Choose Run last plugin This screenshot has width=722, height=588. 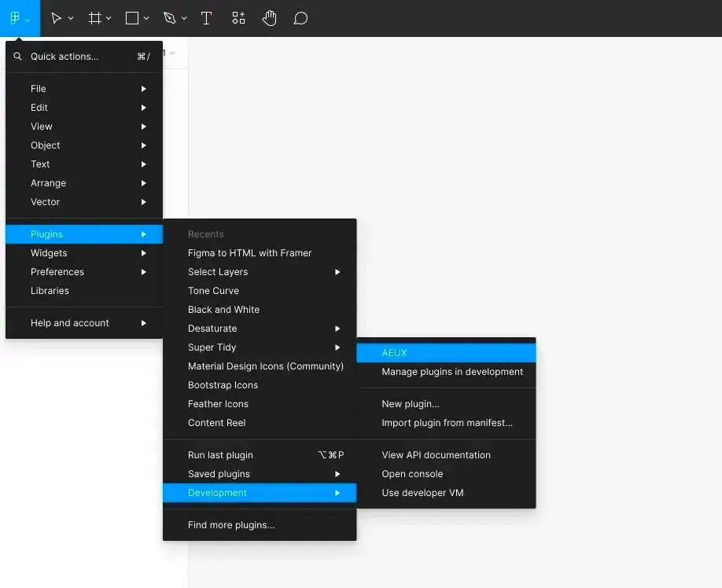pyautogui.click(x=260, y=455)
